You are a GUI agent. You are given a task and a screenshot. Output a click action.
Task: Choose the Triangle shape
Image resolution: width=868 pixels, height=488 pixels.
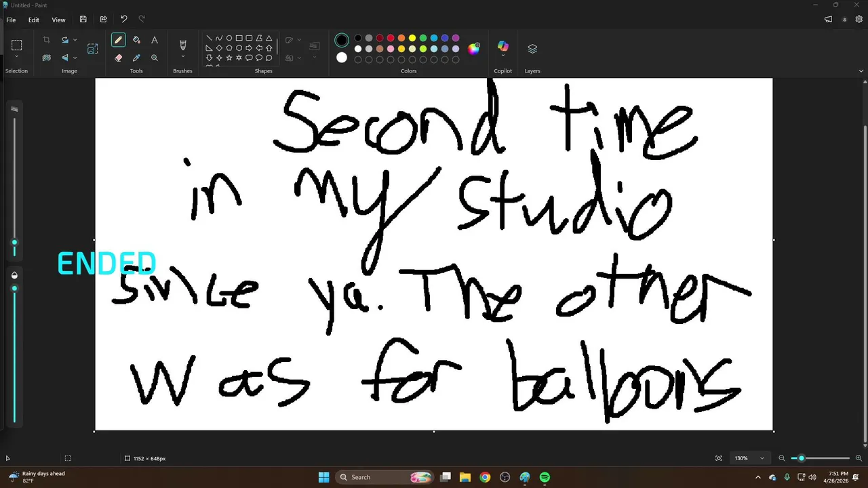click(x=269, y=38)
